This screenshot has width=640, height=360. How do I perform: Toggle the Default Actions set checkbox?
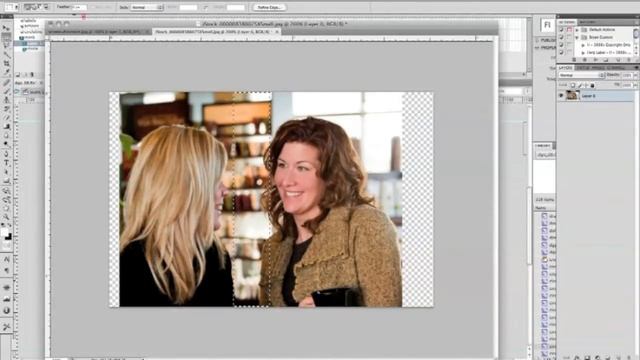(561, 30)
